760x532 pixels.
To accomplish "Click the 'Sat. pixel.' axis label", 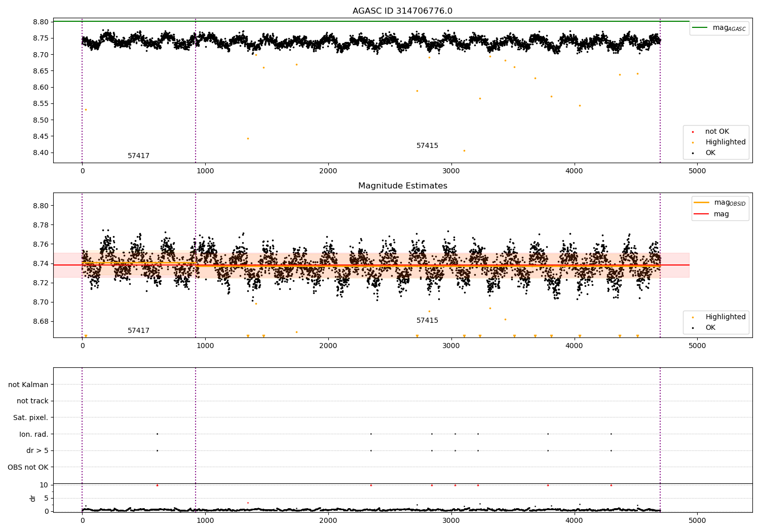I will click(30, 418).
